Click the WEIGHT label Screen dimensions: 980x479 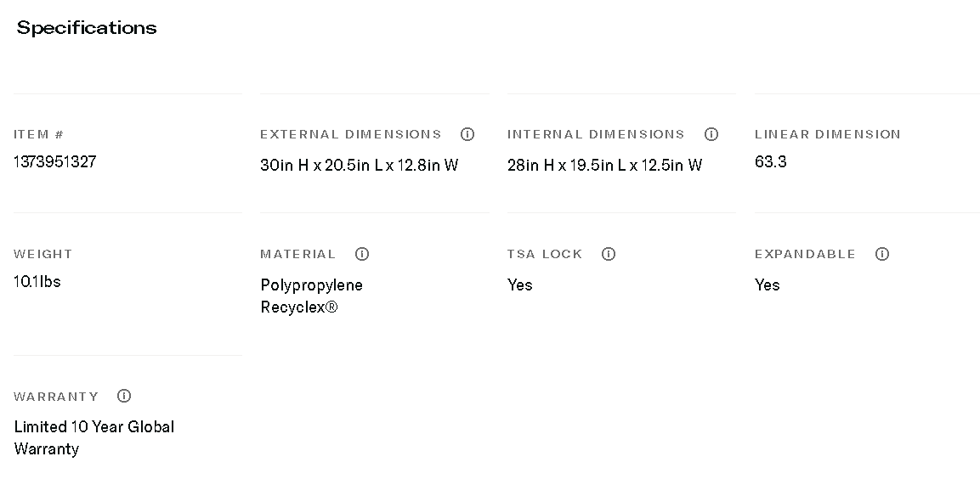point(43,254)
